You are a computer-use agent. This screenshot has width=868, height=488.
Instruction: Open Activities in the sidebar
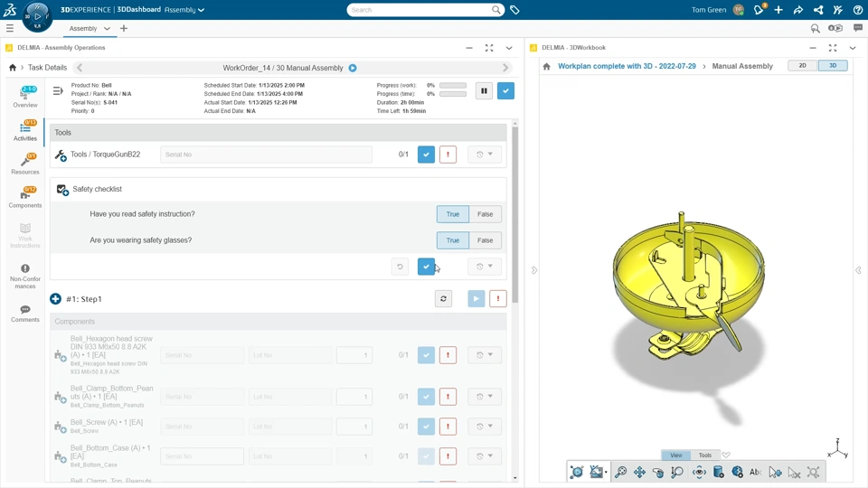tap(25, 130)
